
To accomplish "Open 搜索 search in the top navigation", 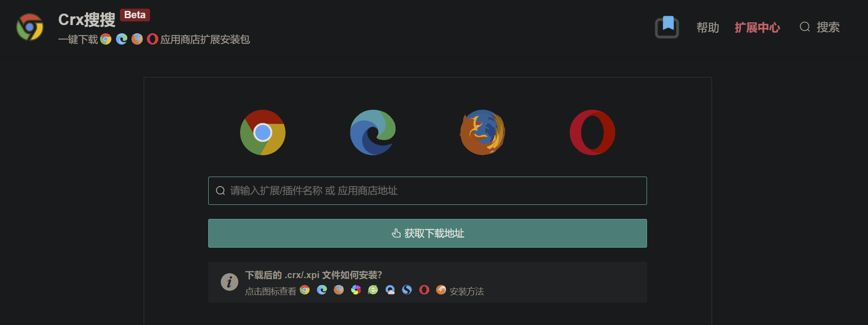I will point(820,27).
